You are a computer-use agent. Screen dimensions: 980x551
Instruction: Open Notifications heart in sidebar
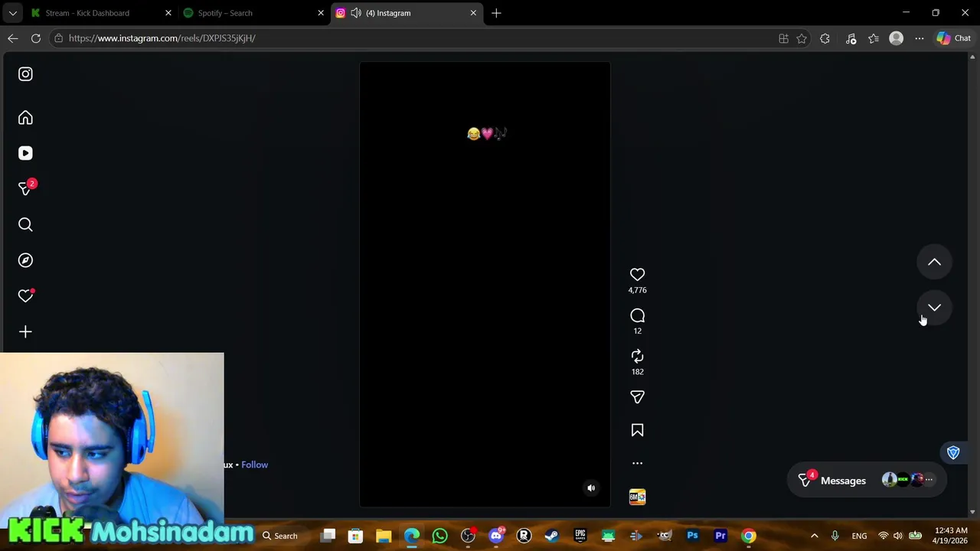25,296
